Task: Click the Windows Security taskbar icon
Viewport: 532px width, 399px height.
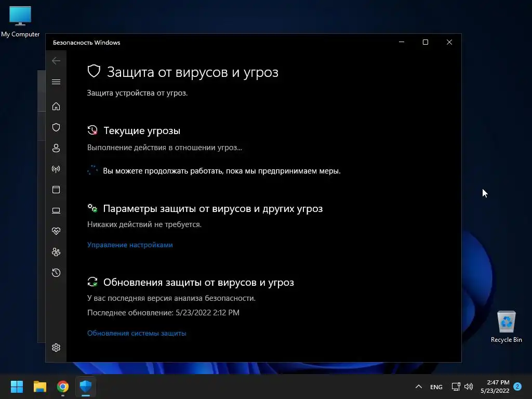Action: click(86, 387)
